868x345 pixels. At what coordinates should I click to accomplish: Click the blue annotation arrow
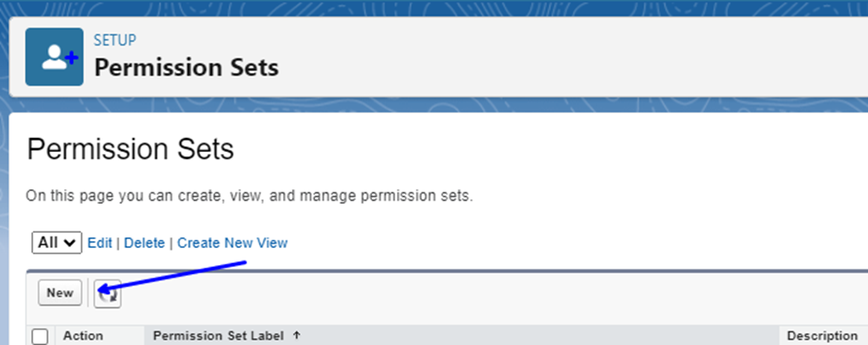click(x=172, y=276)
